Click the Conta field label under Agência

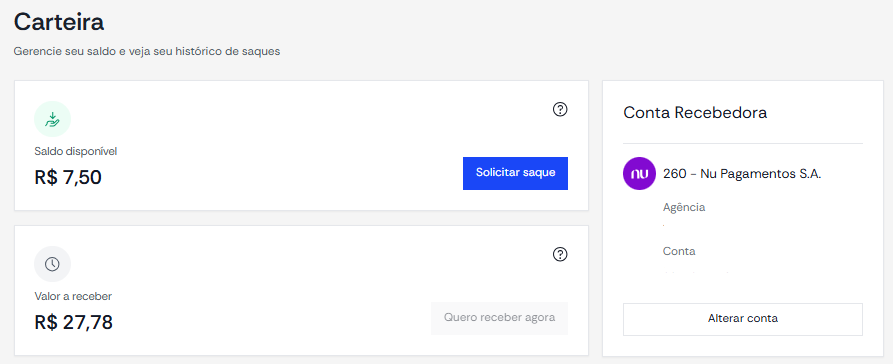679,251
